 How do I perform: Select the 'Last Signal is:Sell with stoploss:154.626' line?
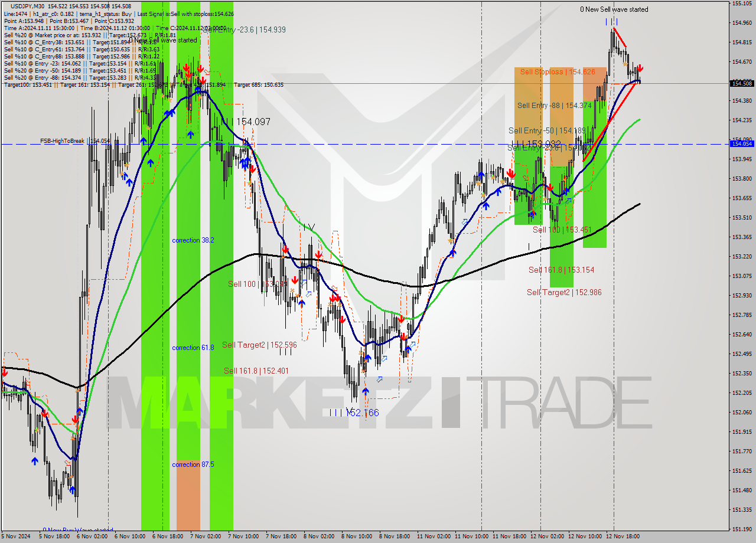click(184, 14)
